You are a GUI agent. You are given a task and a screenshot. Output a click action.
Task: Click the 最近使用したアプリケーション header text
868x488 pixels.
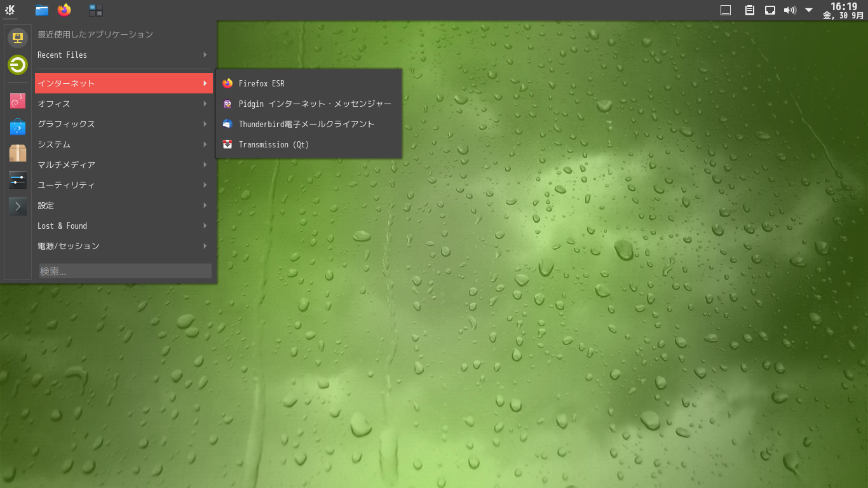pos(95,34)
